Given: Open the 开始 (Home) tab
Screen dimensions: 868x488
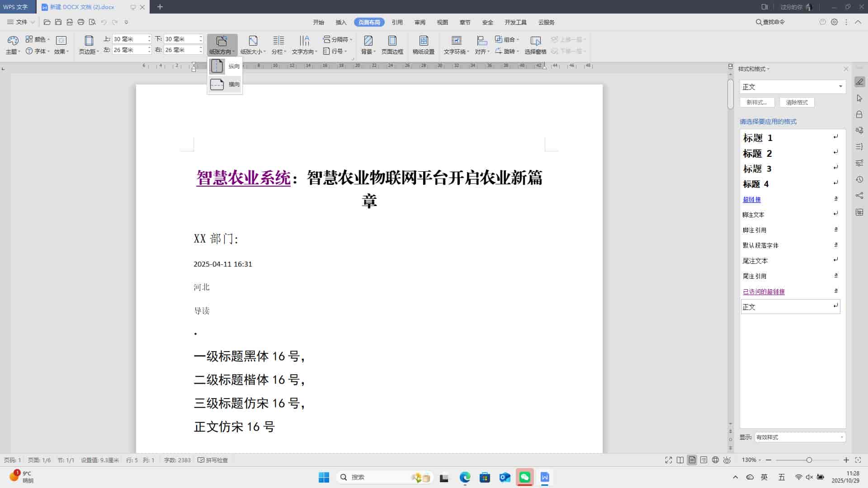Looking at the screenshot, I should point(318,22).
